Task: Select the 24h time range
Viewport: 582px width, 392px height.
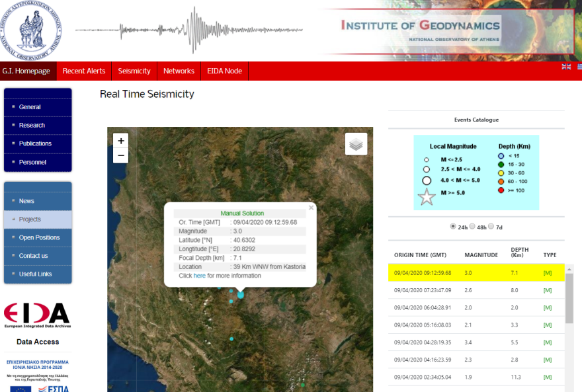Action: (x=453, y=226)
